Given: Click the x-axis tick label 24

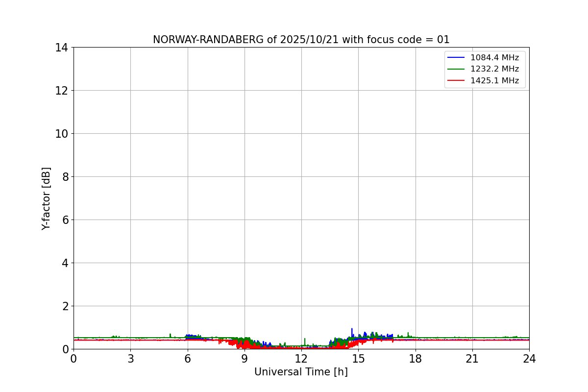Looking at the screenshot, I should 529,359.
